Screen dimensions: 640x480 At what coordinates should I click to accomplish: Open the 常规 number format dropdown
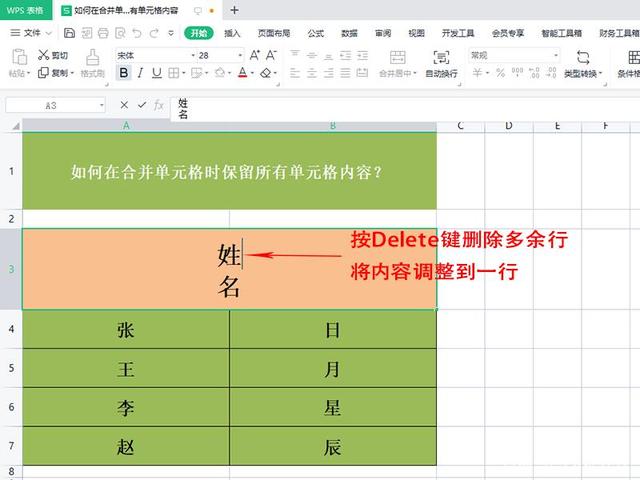click(x=556, y=55)
